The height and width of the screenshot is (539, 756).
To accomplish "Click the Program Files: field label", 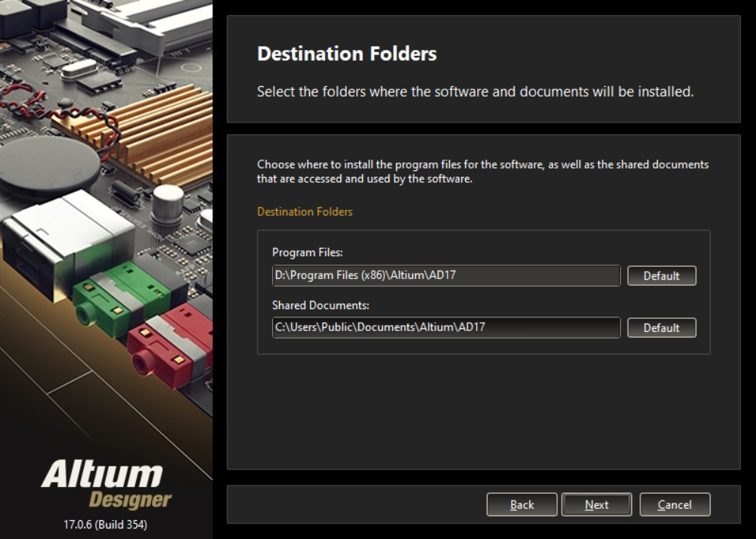I will pos(307,252).
